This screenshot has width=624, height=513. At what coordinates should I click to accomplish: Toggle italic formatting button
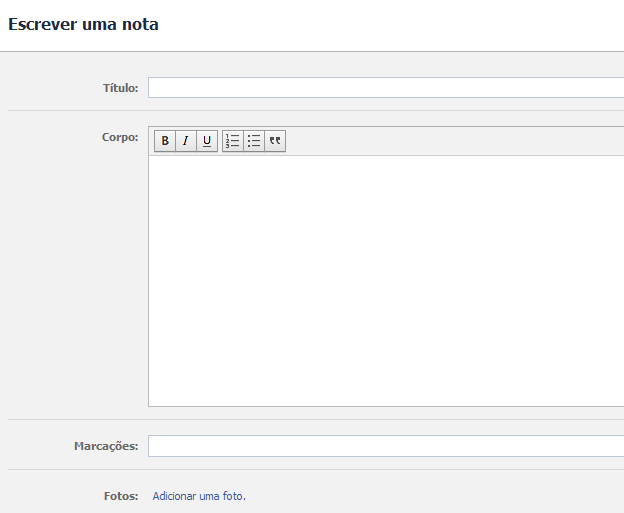(x=186, y=141)
